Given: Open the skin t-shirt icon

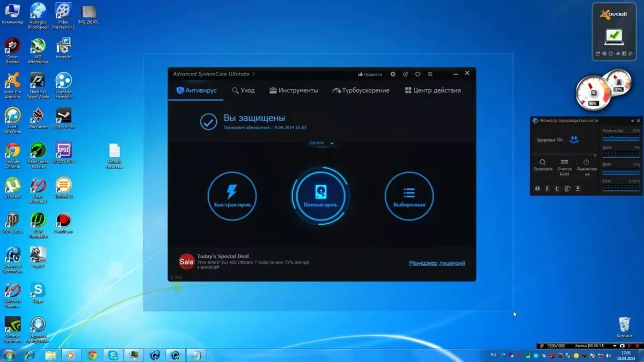Looking at the screenshot, I should click(x=418, y=74).
